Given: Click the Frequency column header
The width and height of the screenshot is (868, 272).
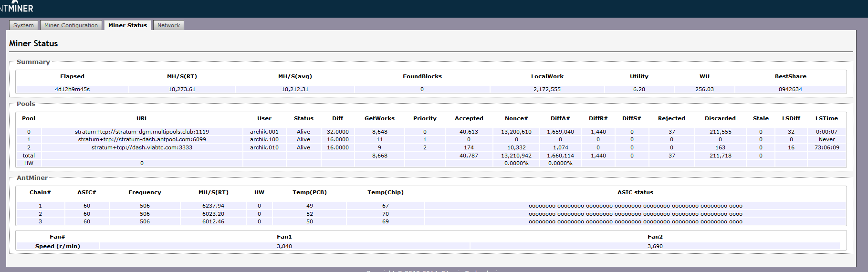Looking at the screenshot, I should [145, 192].
